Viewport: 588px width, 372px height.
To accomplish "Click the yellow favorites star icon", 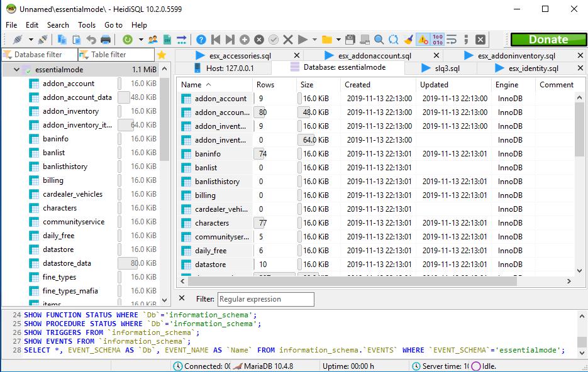I will pyautogui.click(x=162, y=55).
